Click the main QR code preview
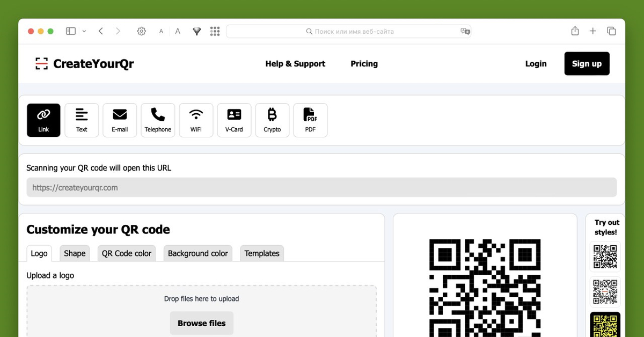 485,288
